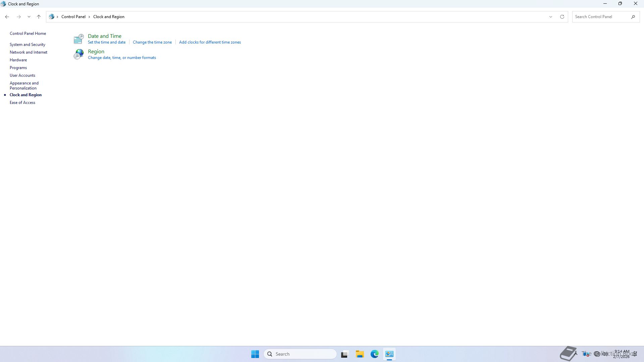This screenshot has width=644, height=362.
Task: Open File Explorer from taskbar
Action: coord(360,354)
